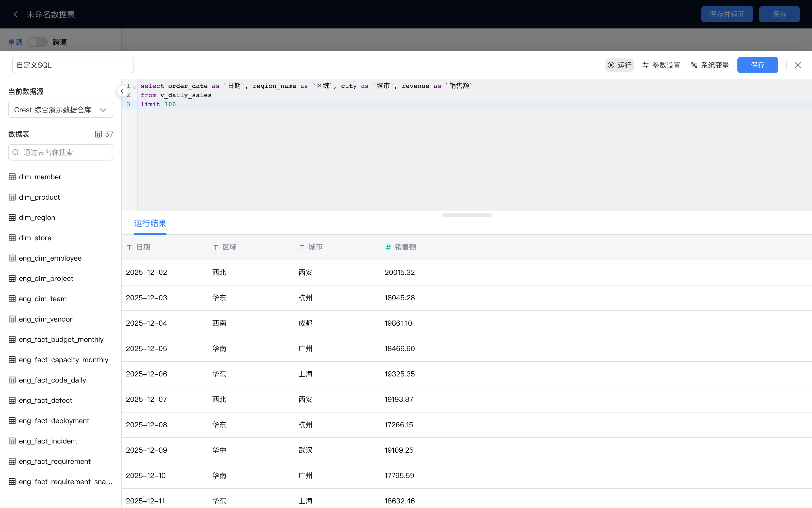The width and height of the screenshot is (812, 508).
Task: Click the top bar 保存 button
Action: tap(779, 14)
